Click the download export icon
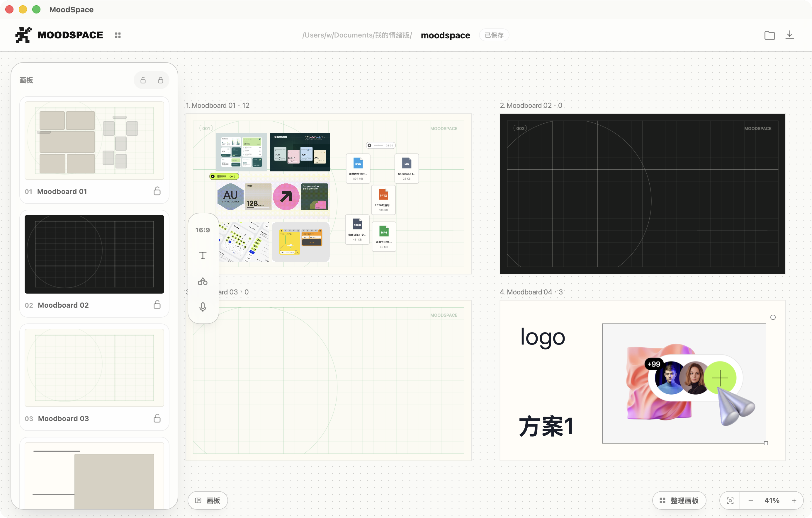This screenshot has width=812, height=518. 789,35
